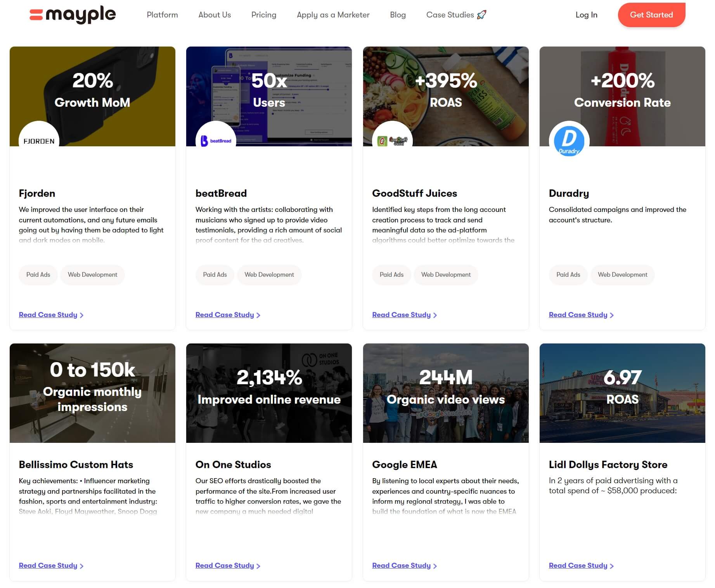
Task: Read Case Study for On One Studios
Action: 225,565
